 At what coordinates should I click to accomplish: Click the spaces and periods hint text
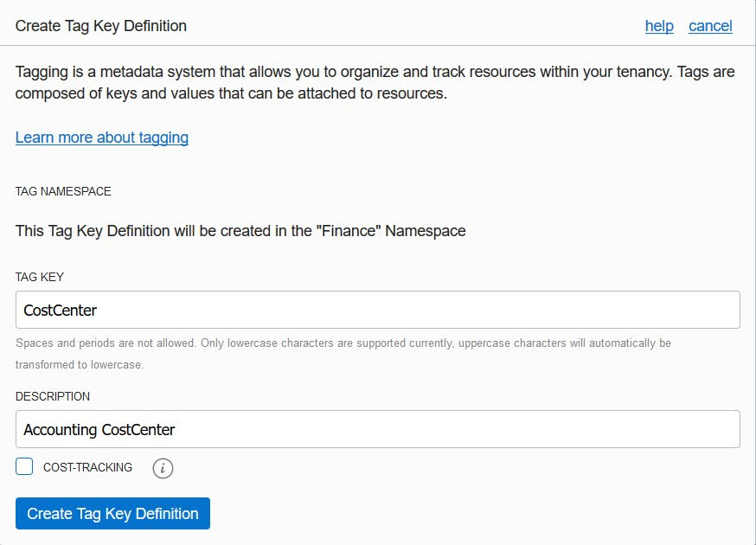[343, 343]
